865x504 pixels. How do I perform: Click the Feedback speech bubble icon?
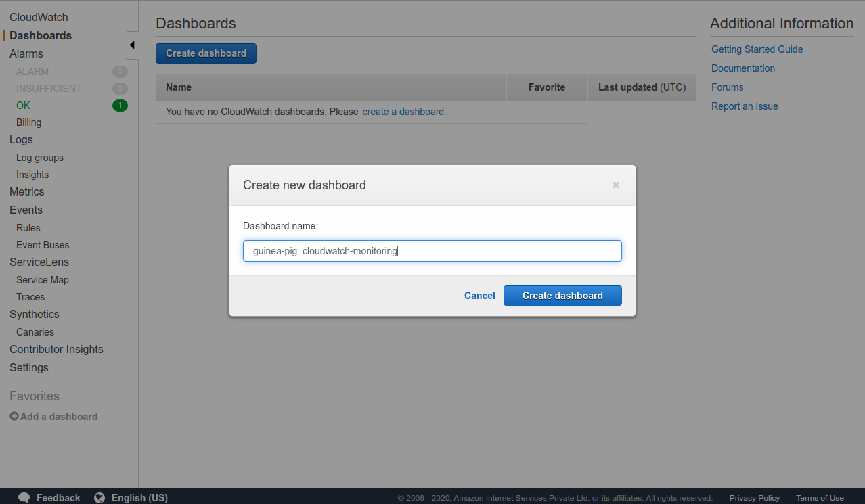tap(24, 498)
